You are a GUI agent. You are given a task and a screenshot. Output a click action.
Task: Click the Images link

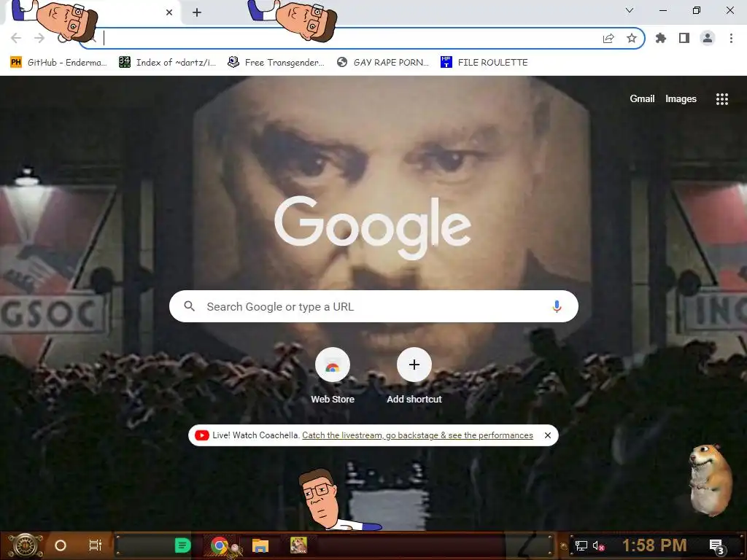[681, 98]
